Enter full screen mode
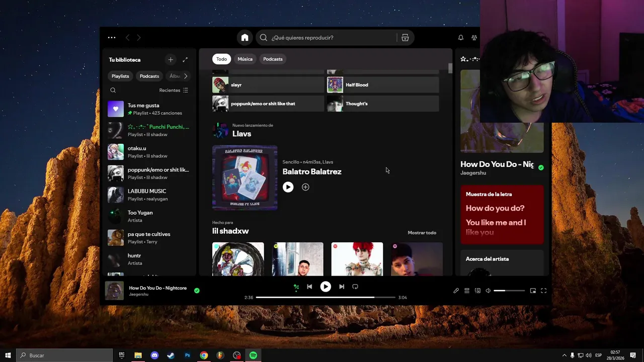The height and width of the screenshot is (362, 644). 543,291
